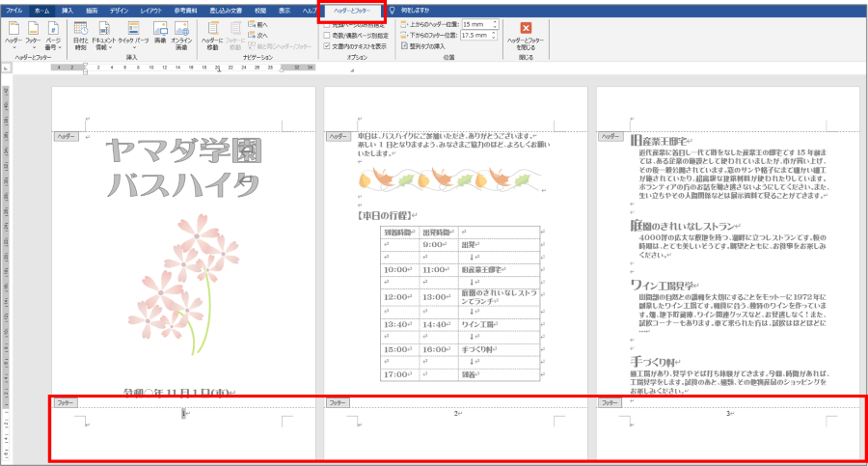Switch to the Insert (挿入) tab
This screenshot has width=868, height=466.
67,11
